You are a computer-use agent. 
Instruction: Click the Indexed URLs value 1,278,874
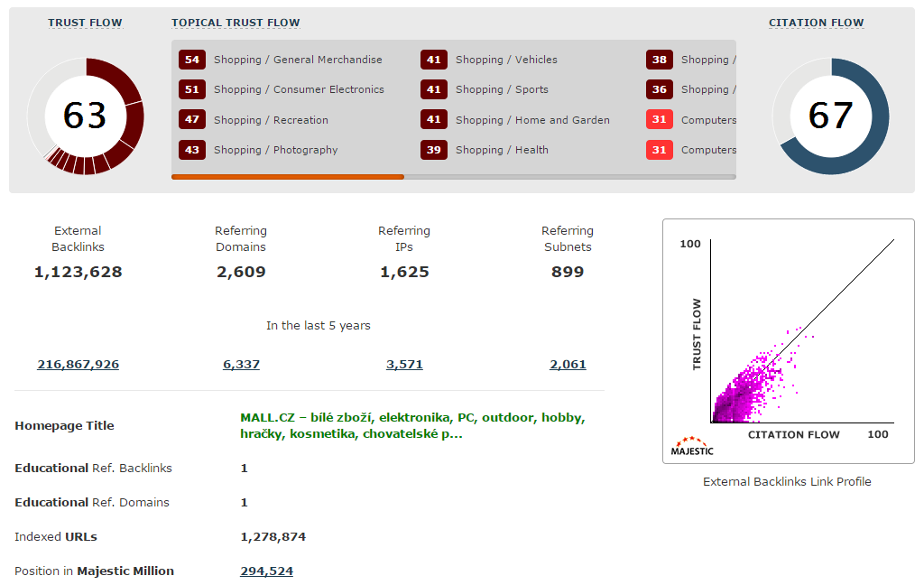273,536
